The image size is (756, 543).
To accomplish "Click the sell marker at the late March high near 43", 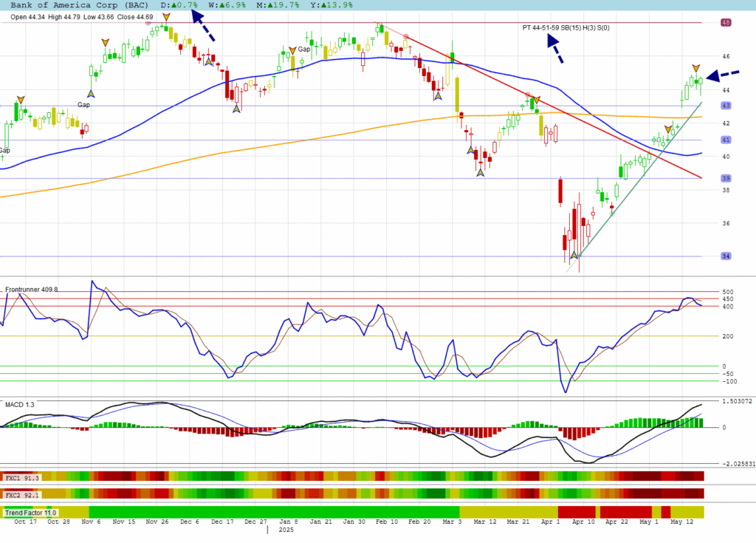I will pos(536,100).
